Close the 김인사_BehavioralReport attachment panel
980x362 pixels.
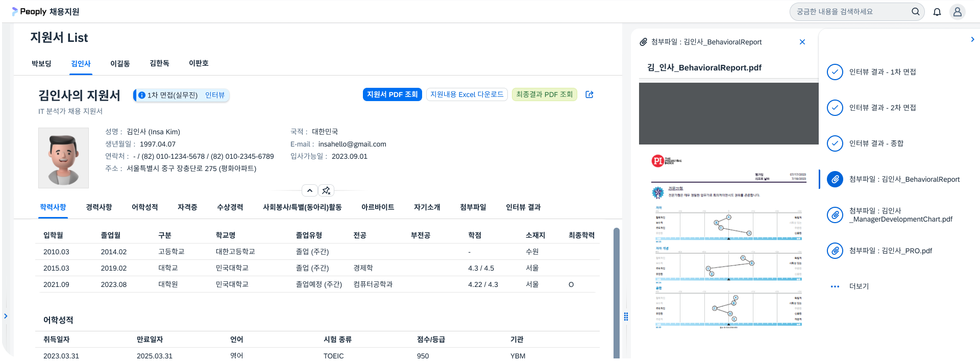pos(802,42)
